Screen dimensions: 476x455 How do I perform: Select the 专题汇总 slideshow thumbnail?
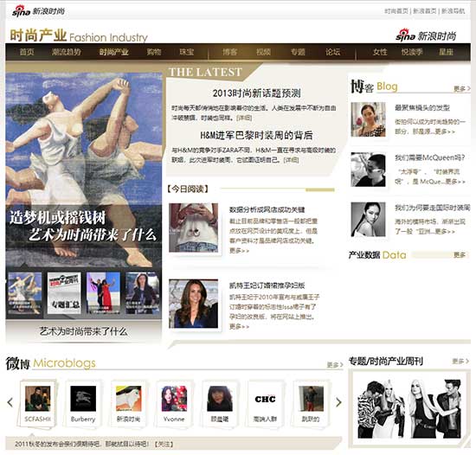coord(64,292)
